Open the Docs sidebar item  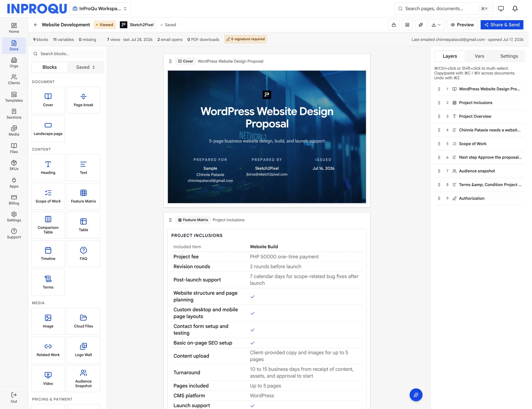pos(14,46)
